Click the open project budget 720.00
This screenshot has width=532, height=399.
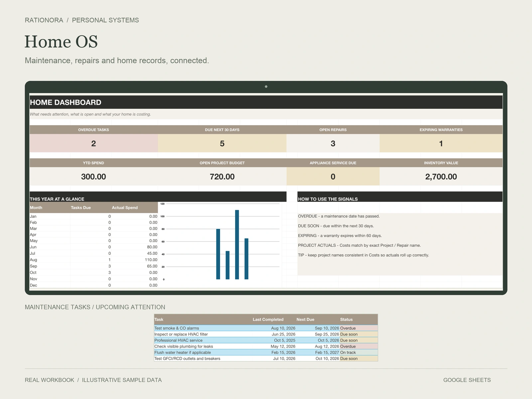(x=222, y=177)
